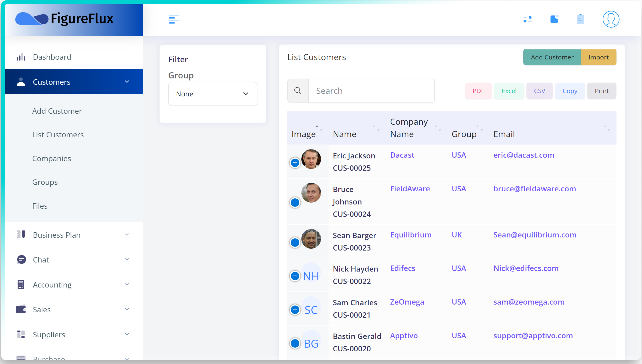Screen dimensions: 642x364
Task: Click the search magnifier icon
Action: pyautogui.click(x=298, y=91)
